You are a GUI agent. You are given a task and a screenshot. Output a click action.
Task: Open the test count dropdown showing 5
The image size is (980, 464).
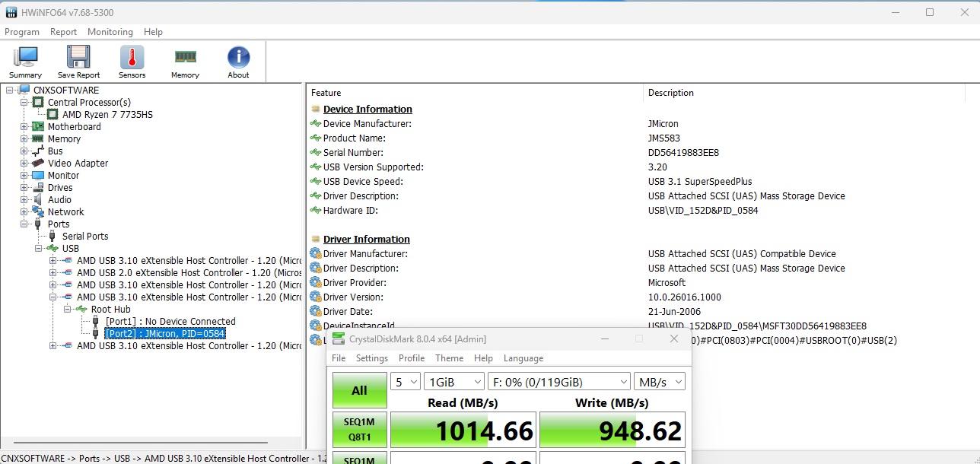coord(406,381)
